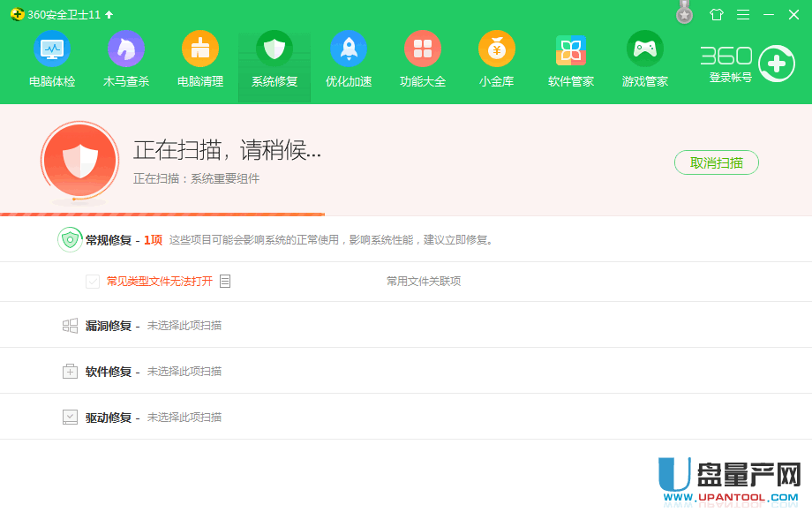Click the orange scan progress bar

coord(162,213)
